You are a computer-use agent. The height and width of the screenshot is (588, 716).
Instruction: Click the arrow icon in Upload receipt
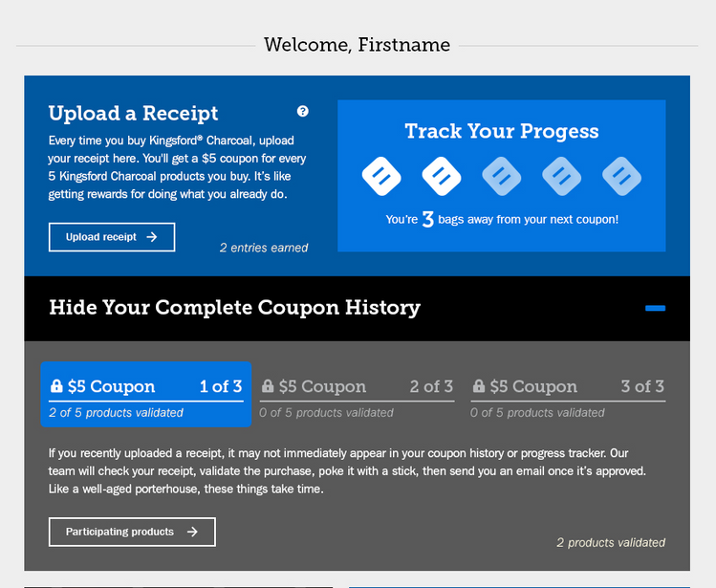point(152,237)
